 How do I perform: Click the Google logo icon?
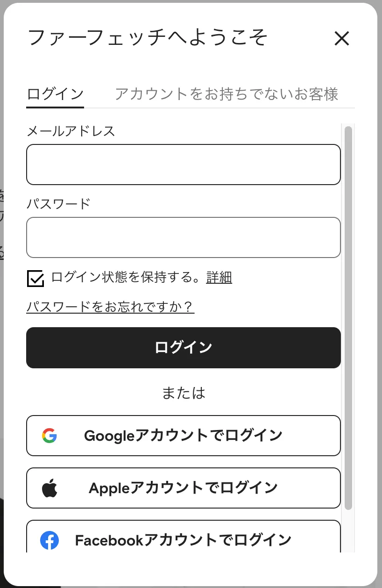click(x=49, y=436)
